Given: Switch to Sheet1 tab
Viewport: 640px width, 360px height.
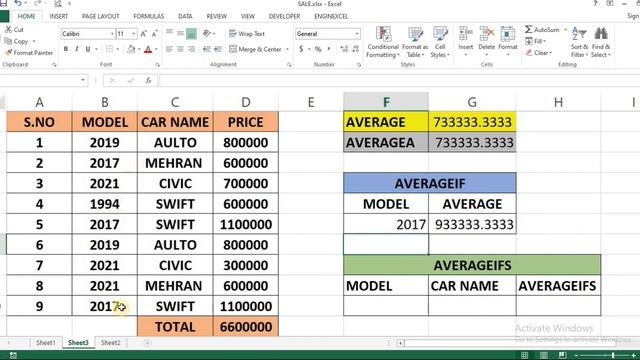Looking at the screenshot, I should [x=46, y=343].
